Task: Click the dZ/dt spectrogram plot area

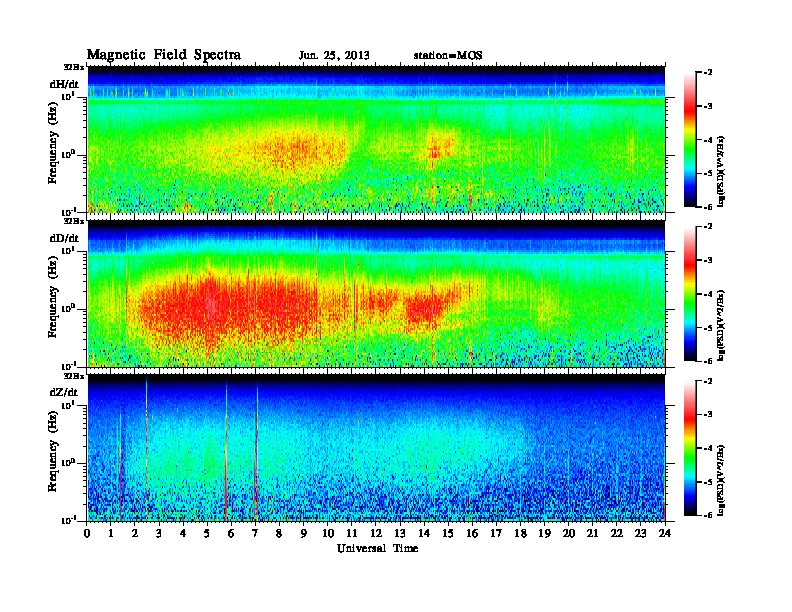Action: pos(376,448)
